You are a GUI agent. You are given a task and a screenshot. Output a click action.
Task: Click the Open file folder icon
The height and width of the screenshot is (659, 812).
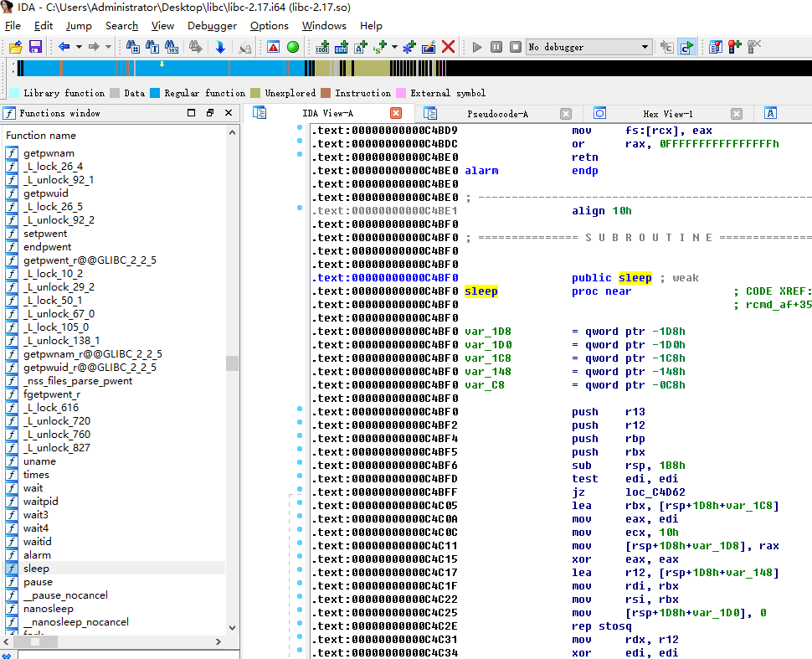point(16,47)
